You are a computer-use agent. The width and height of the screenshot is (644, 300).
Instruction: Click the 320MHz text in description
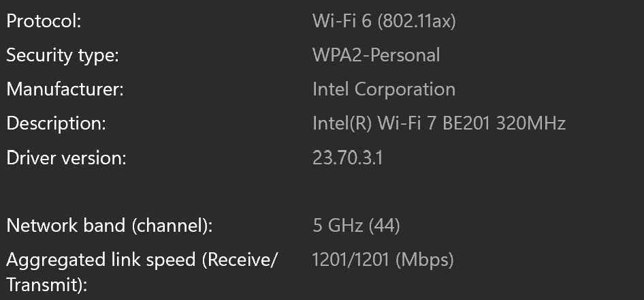click(531, 124)
